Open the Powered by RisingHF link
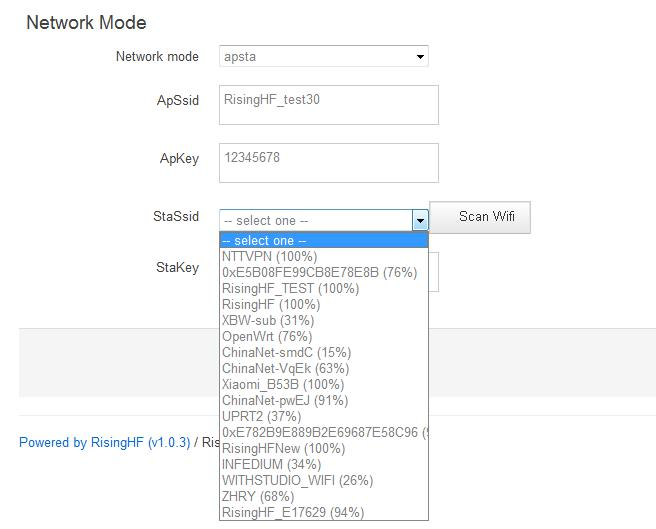Screen dimensions: 656x529 pyautogui.click(x=104, y=442)
